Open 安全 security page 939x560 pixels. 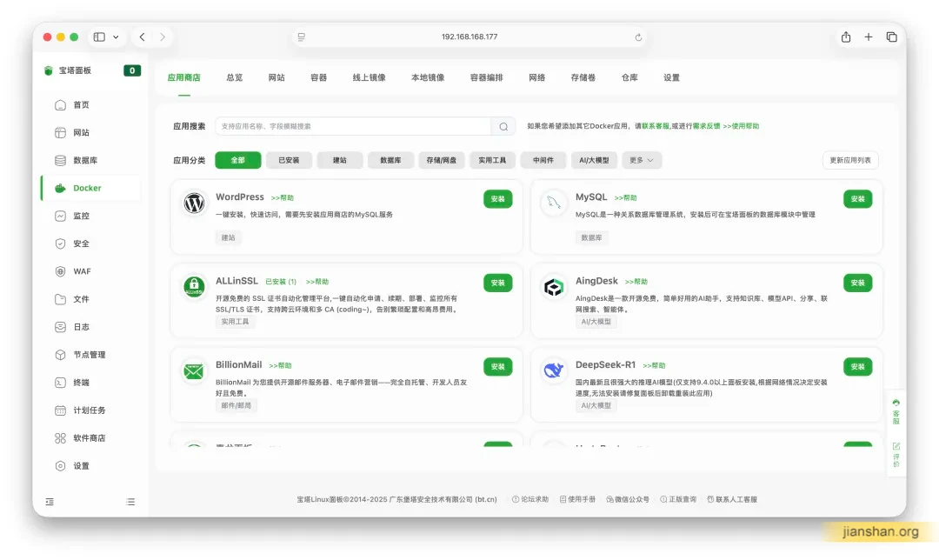point(81,243)
